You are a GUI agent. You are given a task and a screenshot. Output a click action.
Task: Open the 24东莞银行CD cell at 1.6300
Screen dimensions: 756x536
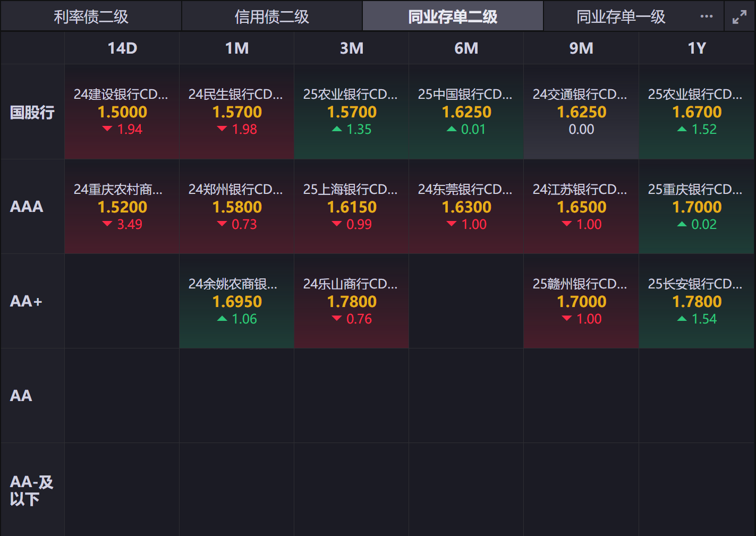tap(466, 207)
